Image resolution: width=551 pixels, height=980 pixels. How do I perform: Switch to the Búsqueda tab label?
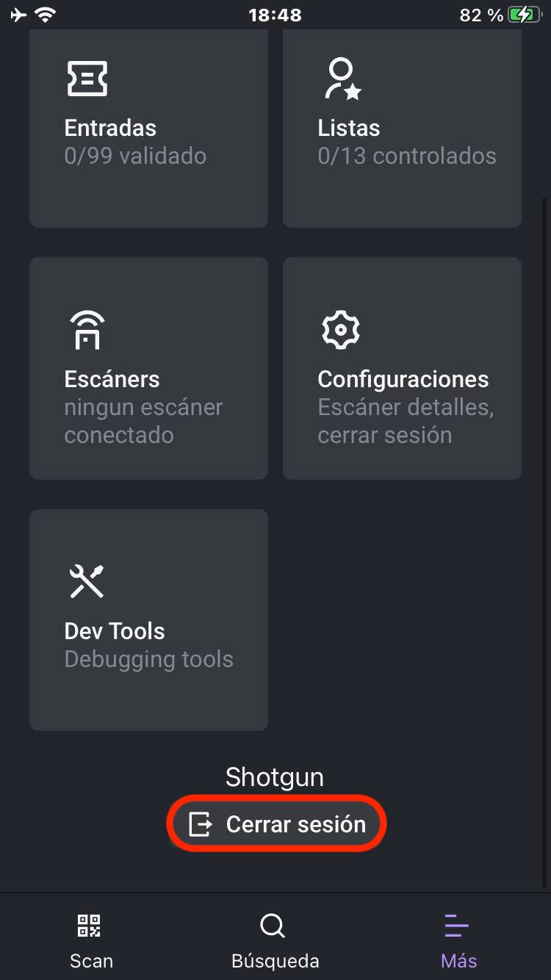[275, 961]
